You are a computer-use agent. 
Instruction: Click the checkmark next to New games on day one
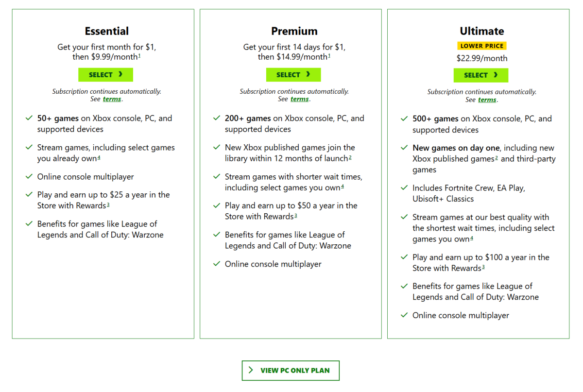404,148
